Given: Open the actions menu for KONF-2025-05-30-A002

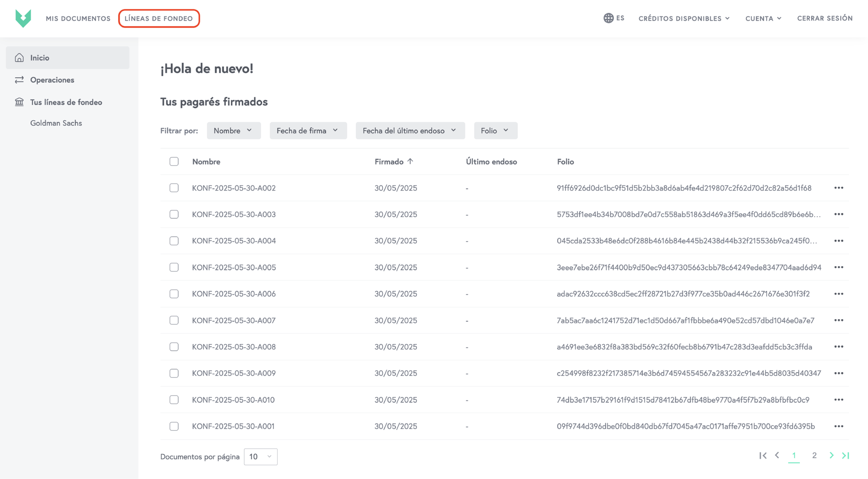Looking at the screenshot, I should click(x=839, y=188).
